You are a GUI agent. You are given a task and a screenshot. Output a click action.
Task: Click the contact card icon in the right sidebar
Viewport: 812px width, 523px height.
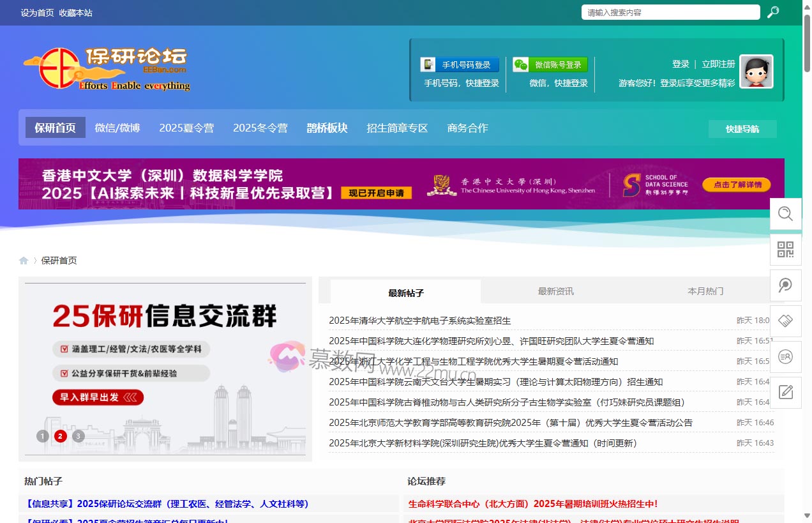coord(786,357)
